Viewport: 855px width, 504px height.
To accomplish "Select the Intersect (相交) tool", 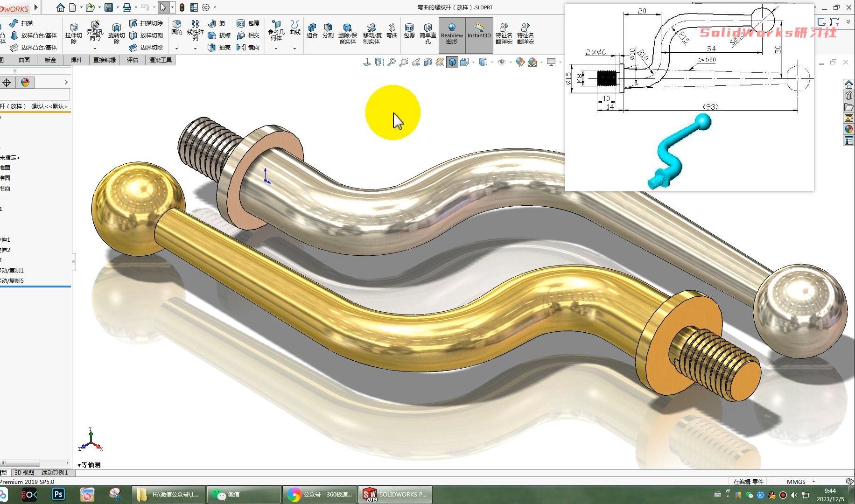I will coord(248,35).
